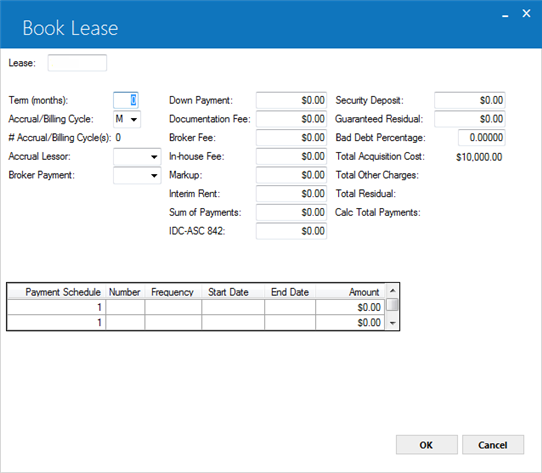Click the payment schedule scroll up arrow
Viewport: 542px width, 473px height.
[x=392, y=290]
